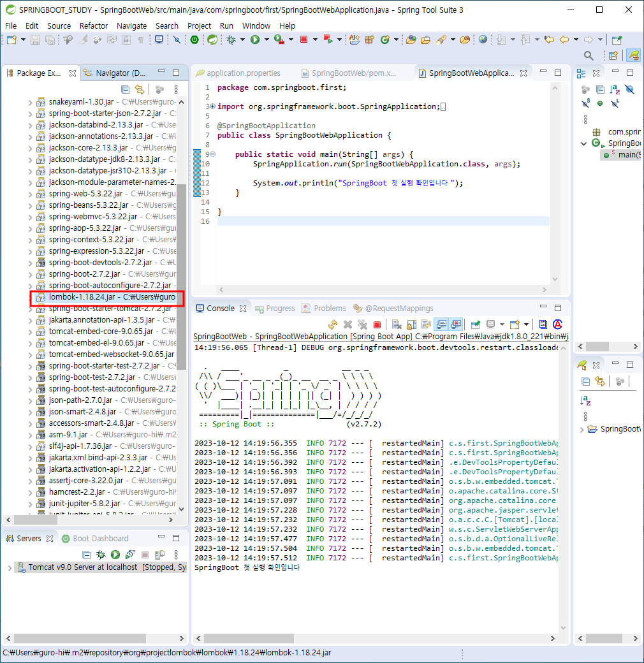Click Clear Console icon
Viewport: 644px width, 663px height.
click(x=397, y=324)
